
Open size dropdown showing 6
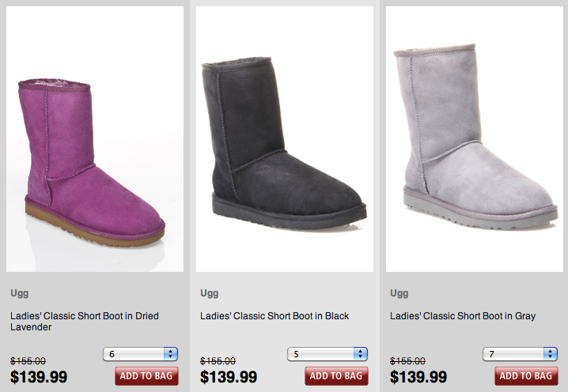coord(141,354)
